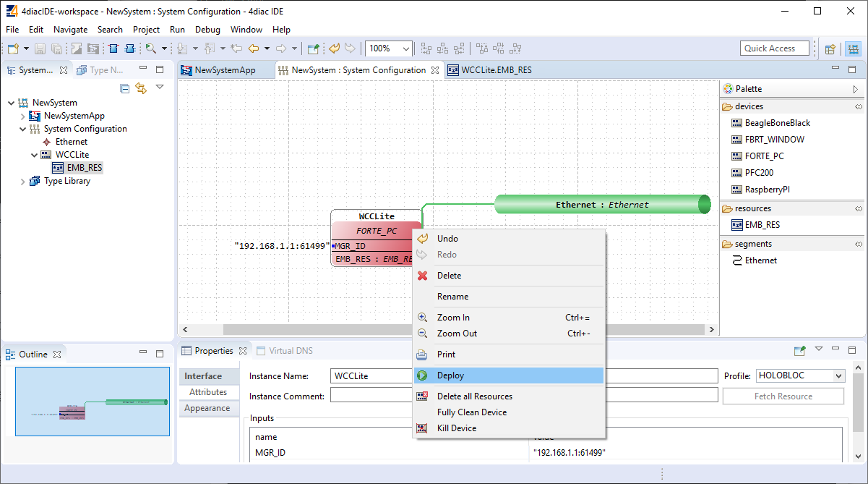Close the Properties view tab
This screenshot has width=868, height=484.
[243, 351]
